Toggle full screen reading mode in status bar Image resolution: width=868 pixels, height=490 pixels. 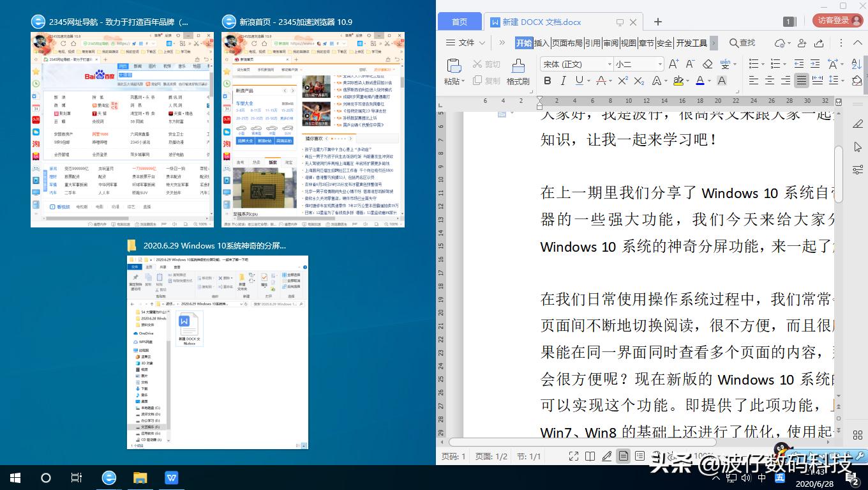[x=574, y=456]
